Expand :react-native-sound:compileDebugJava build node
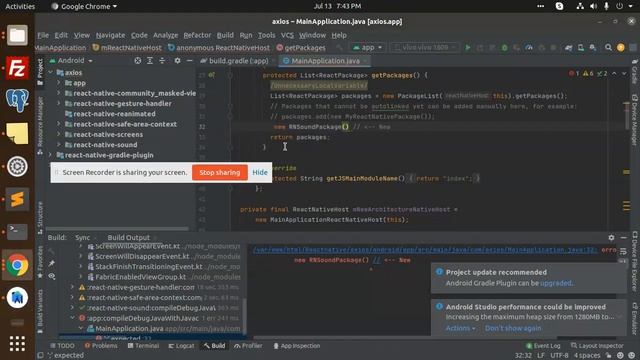The height and width of the screenshot is (360, 640). pyautogui.click(x=73, y=308)
